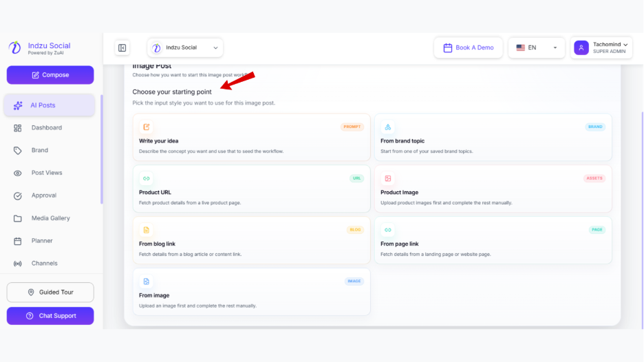Click the BLOG badge

355,230
